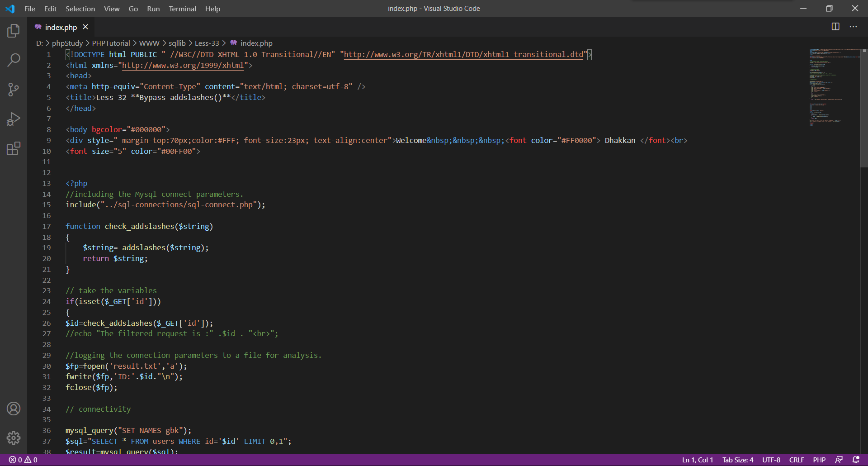Open the Extensions view

(14, 148)
